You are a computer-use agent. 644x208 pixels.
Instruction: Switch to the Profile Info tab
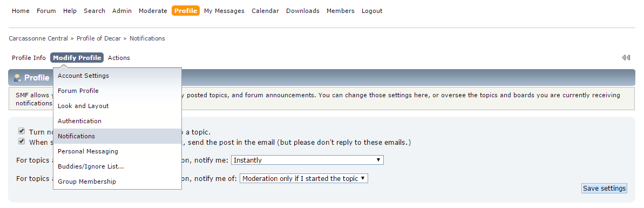[x=29, y=58]
